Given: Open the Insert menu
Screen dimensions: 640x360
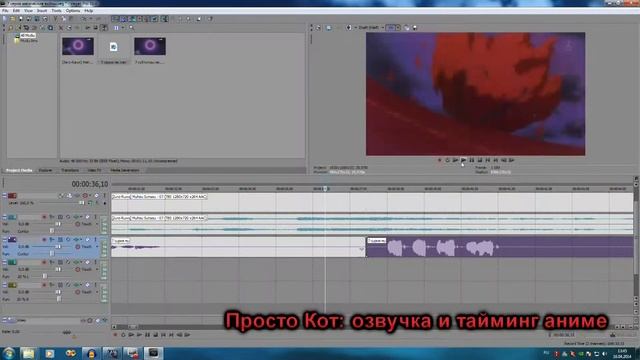Looking at the screenshot, I should pyautogui.click(x=42, y=11).
